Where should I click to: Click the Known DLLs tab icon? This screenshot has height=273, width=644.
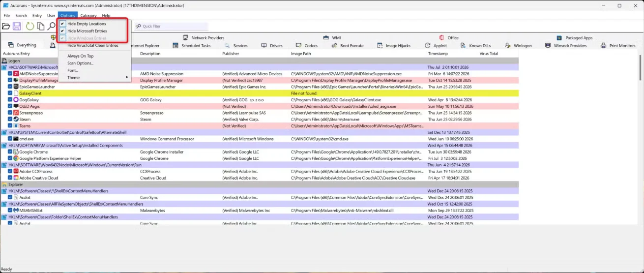pos(464,45)
